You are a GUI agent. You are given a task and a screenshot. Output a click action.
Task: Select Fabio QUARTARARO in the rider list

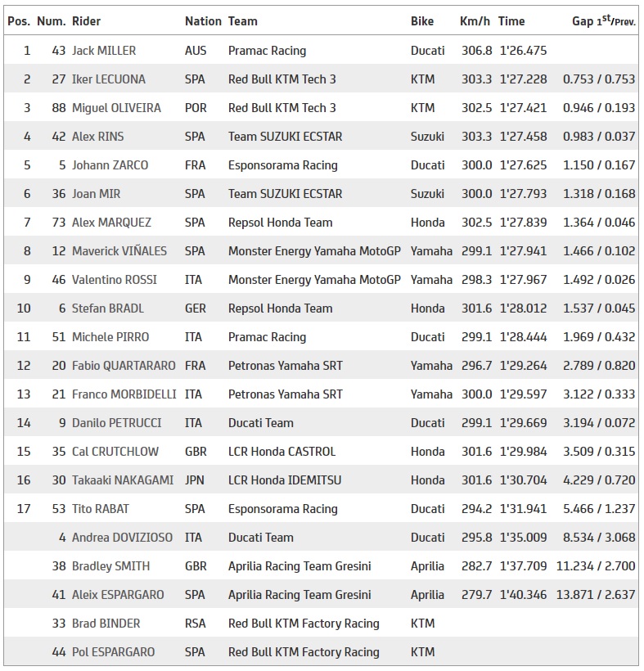pyautogui.click(x=124, y=366)
